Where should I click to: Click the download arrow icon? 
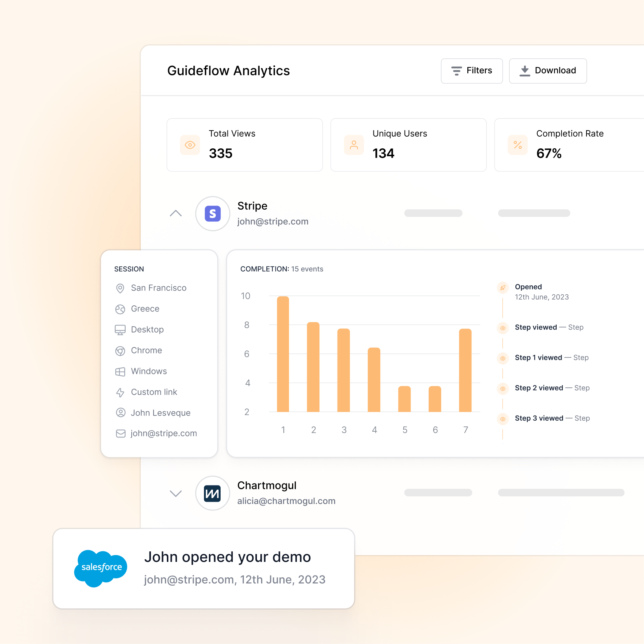(525, 71)
